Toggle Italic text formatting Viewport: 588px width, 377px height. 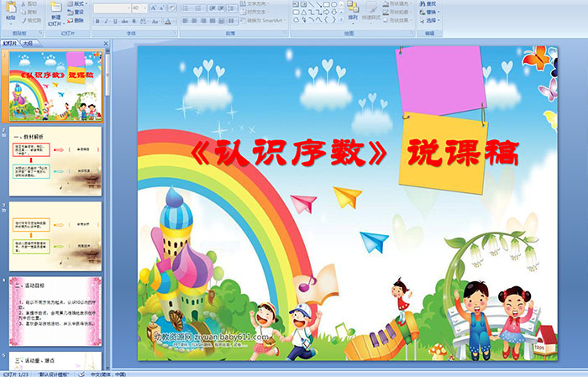104,21
